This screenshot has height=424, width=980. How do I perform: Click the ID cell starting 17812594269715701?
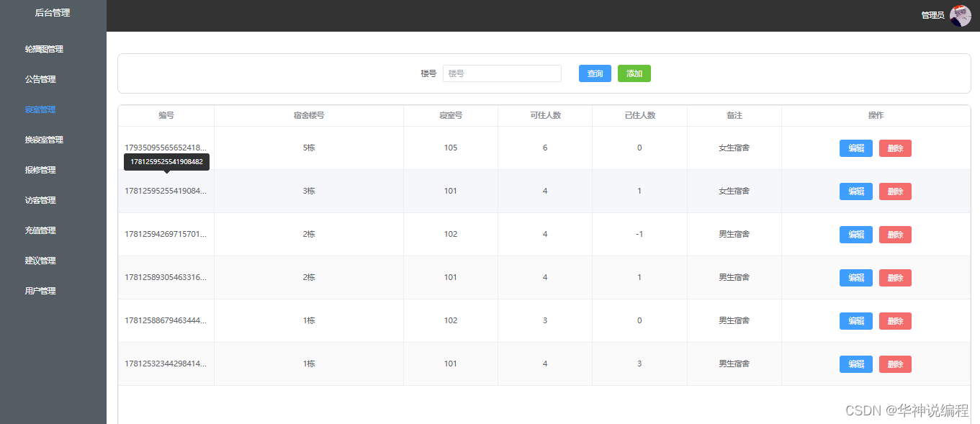(166, 234)
